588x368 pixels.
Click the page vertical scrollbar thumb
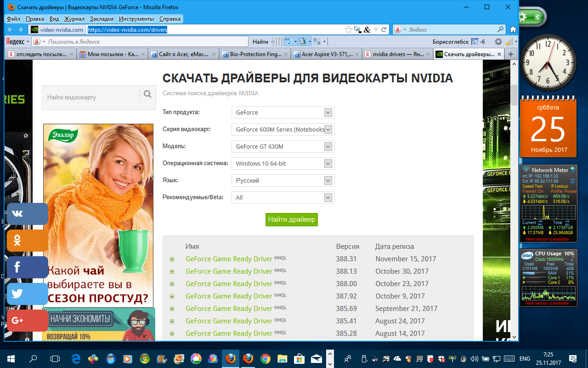click(514, 95)
